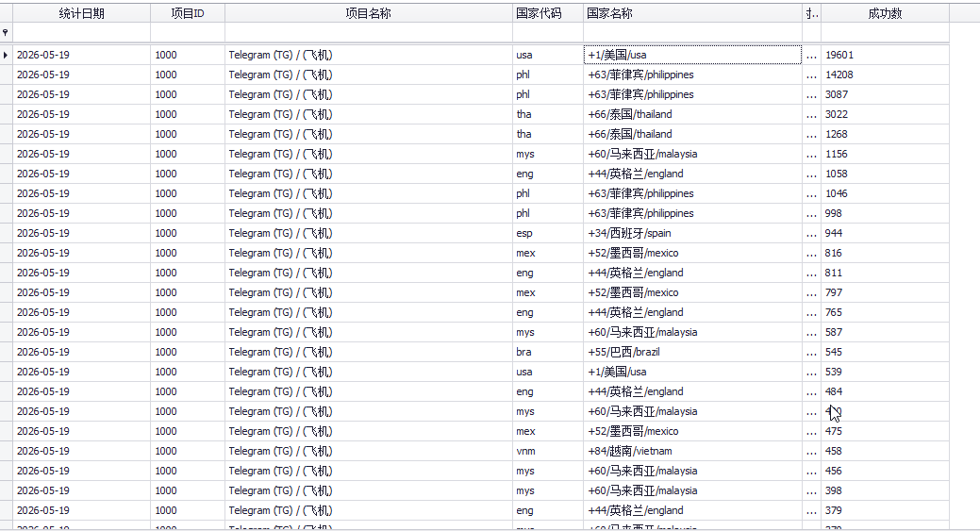980x531 pixels.
Task: Click the ellipsis cell in the 19601 row
Action: (811, 55)
